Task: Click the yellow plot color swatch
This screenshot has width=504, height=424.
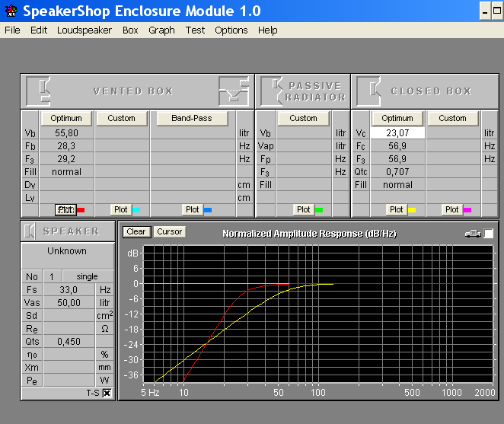Action: click(412, 210)
